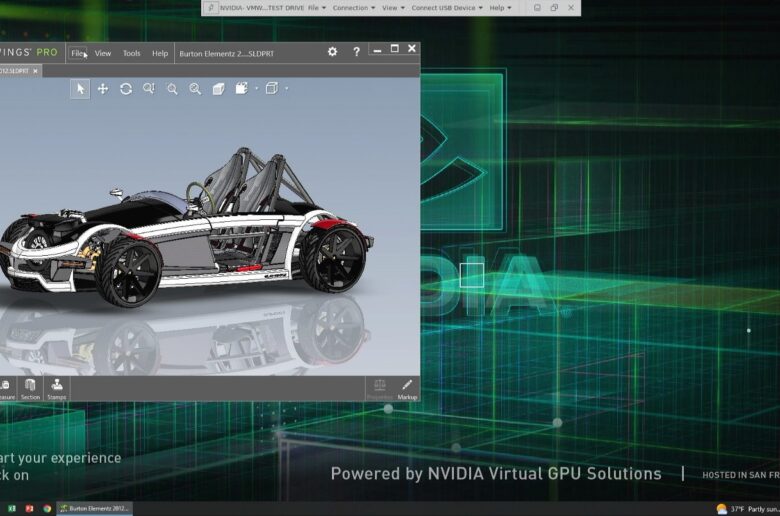Open VMware toolbar File dropdown
The height and width of the screenshot is (516, 780).
[x=317, y=8]
